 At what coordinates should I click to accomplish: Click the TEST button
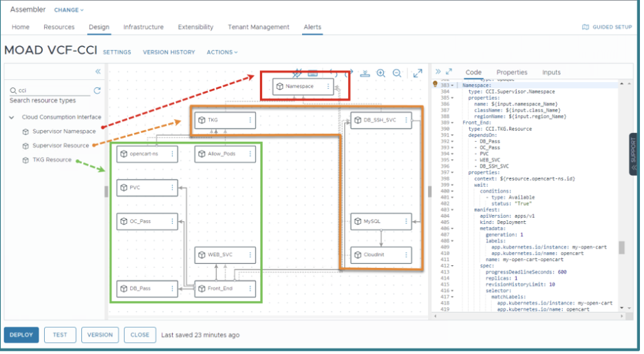coord(60,335)
